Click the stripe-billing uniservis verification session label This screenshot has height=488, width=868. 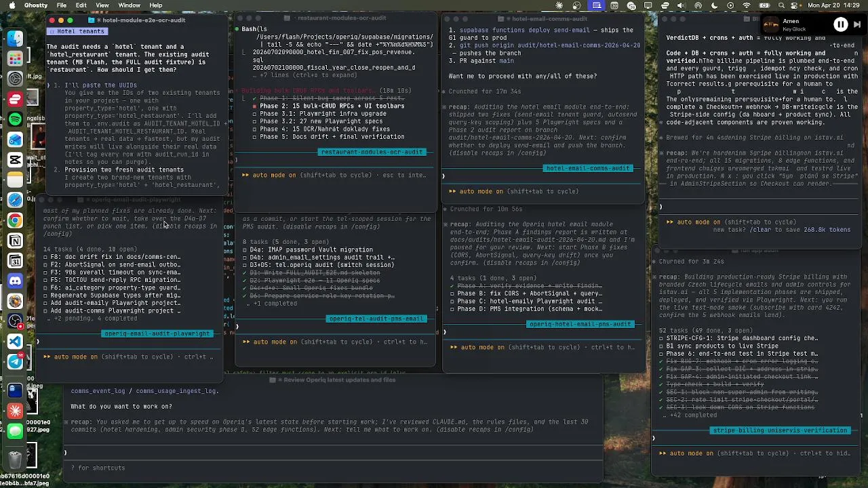780,430
